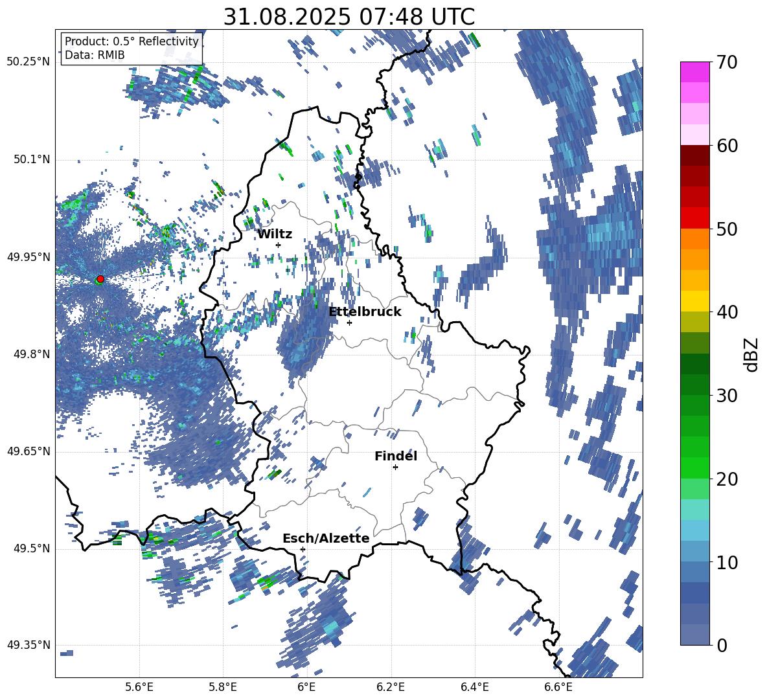
Task: Click the Findel city label
Action: click(396, 456)
